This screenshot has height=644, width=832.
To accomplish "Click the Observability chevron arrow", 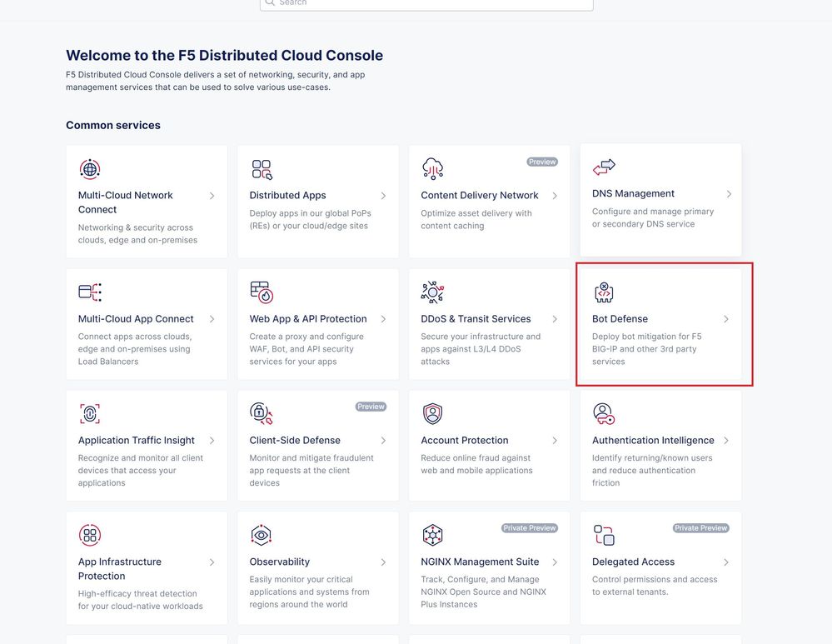I will click(383, 562).
